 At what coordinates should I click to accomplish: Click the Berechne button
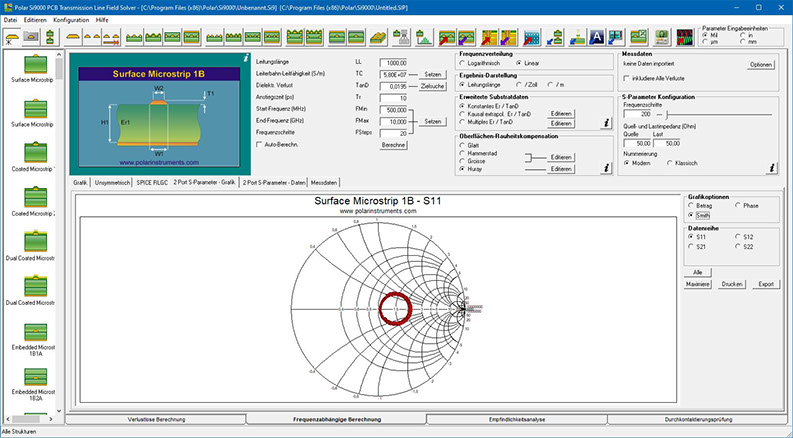click(393, 145)
